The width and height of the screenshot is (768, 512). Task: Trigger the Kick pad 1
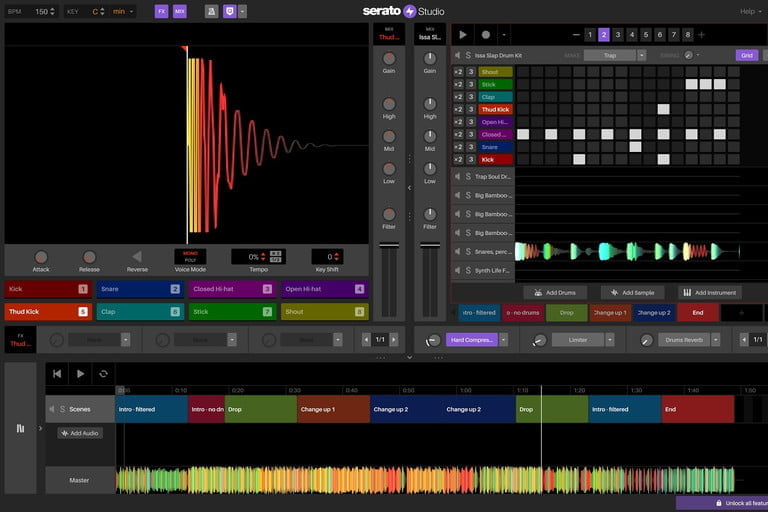[x=48, y=289]
